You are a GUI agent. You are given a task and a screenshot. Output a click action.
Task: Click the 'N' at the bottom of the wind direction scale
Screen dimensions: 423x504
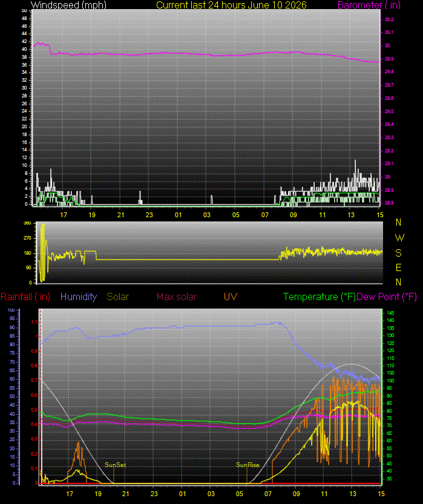[399, 282]
